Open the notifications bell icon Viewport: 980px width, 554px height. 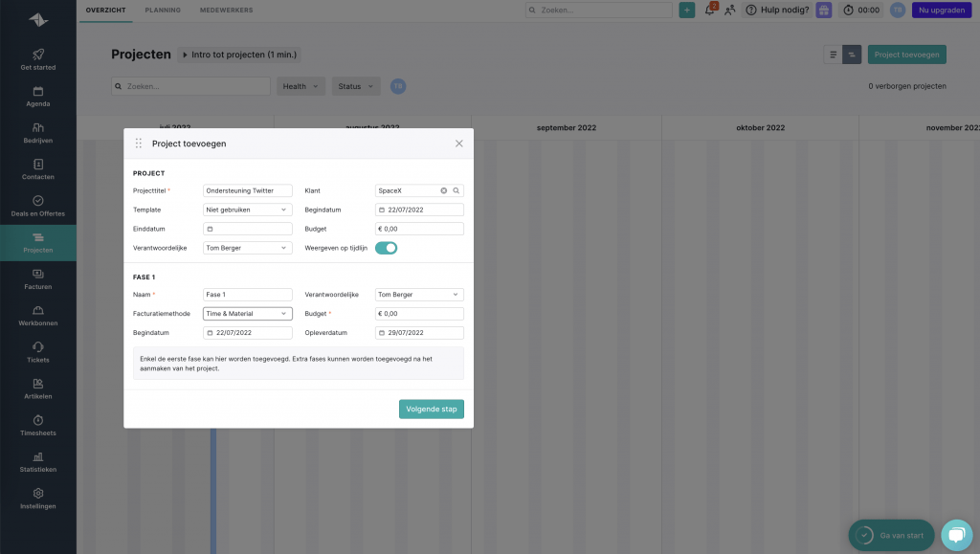pos(709,10)
